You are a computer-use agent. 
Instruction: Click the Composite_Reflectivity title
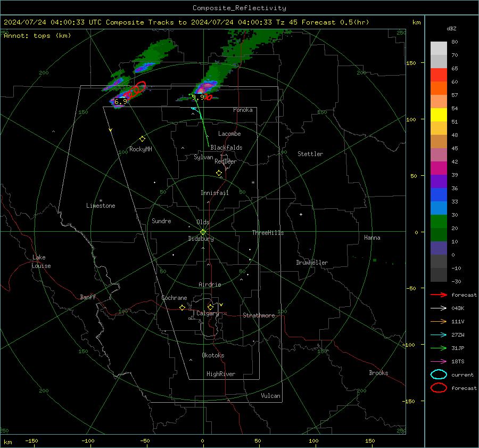pos(240,8)
